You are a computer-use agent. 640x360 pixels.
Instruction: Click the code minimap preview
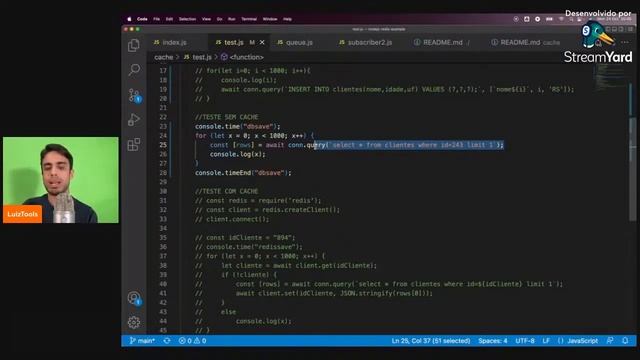point(609,78)
